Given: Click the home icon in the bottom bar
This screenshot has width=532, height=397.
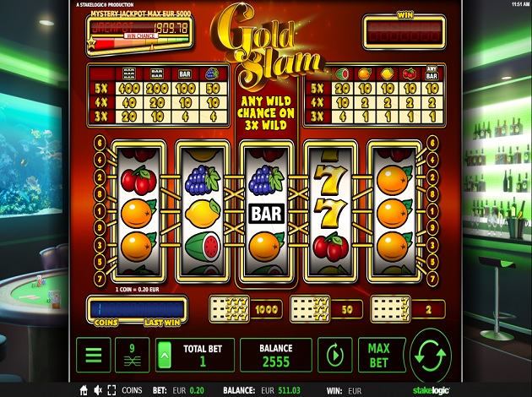Looking at the screenshot, I should (x=84, y=390).
